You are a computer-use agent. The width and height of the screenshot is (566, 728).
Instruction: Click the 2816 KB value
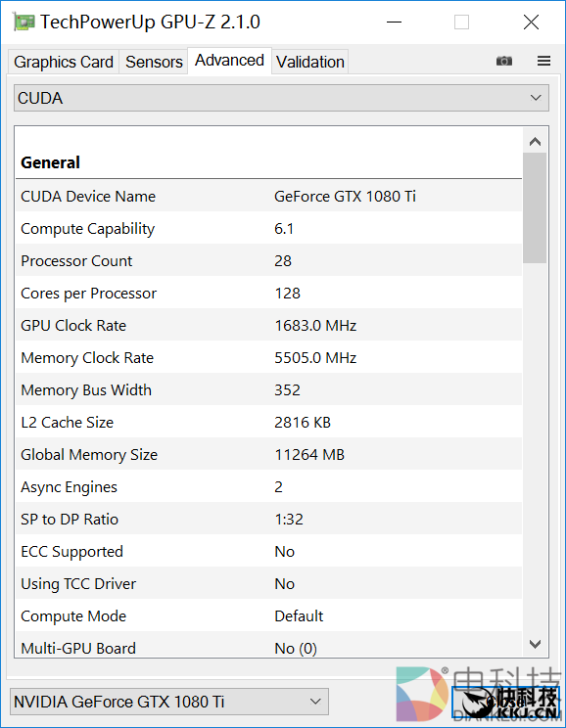pos(303,423)
